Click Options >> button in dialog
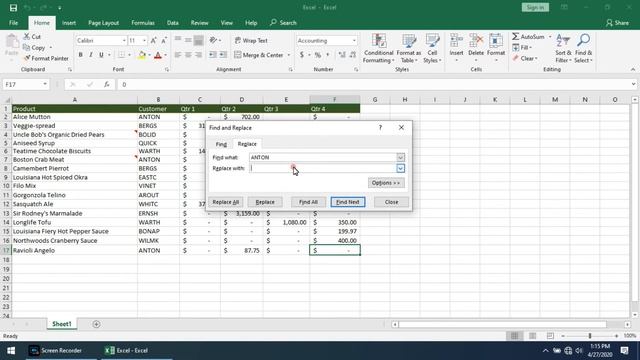The image size is (640, 360). click(386, 183)
